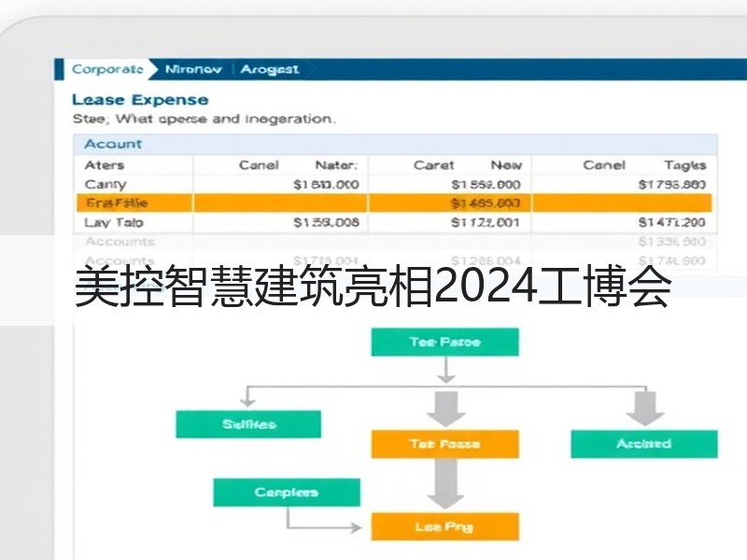Select the Arogest breadcrumb tab
Image resolution: width=747 pixels, height=560 pixels.
(x=270, y=69)
